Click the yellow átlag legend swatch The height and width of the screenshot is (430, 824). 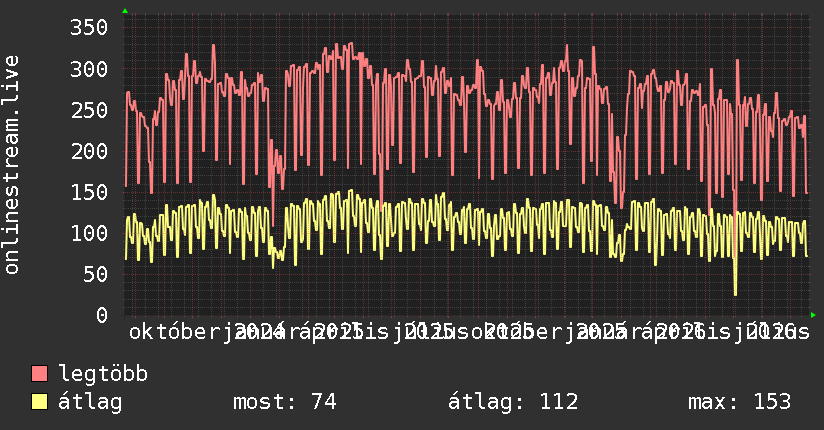(39, 402)
